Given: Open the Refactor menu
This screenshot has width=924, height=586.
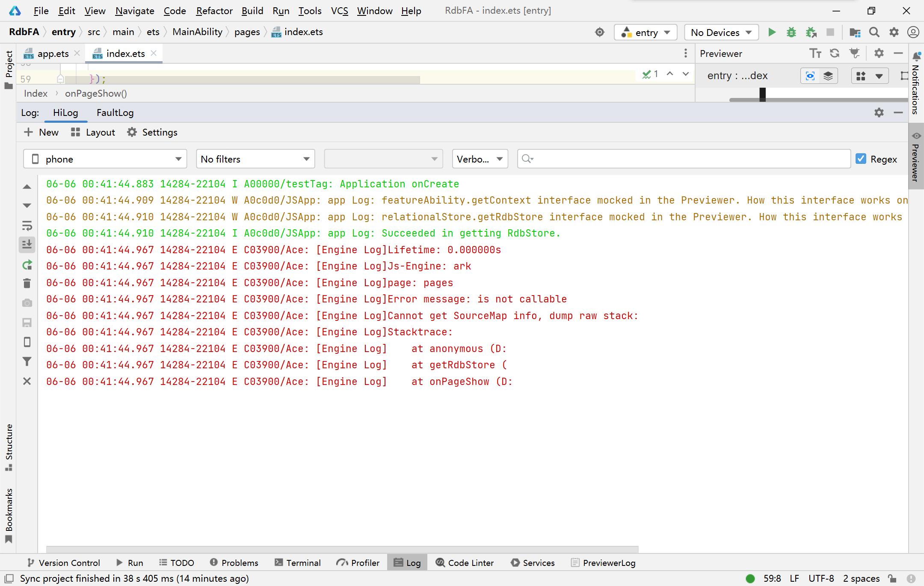Looking at the screenshot, I should [214, 11].
